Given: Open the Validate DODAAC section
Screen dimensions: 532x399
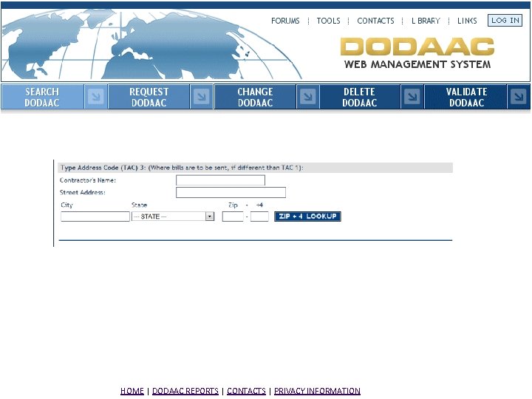Looking at the screenshot, I should pyautogui.click(x=466, y=97).
